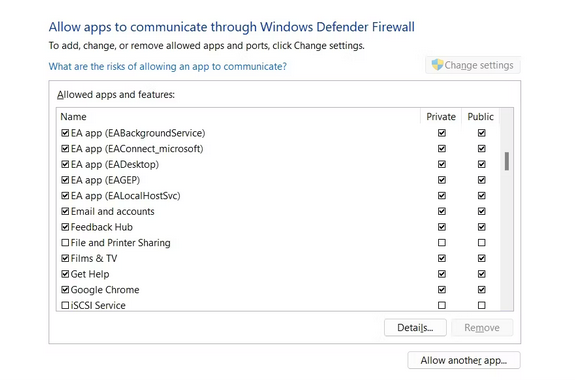This screenshot has height=380, width=577.
Task: Check Private for File and Printer Sharing
Action: point(442,243)
